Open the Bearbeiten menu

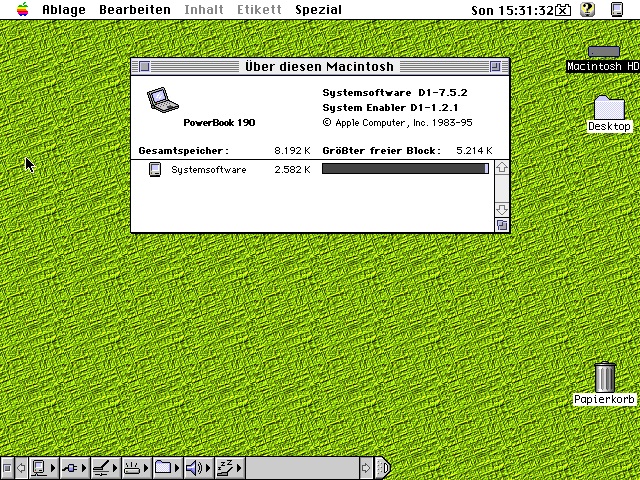135,9
